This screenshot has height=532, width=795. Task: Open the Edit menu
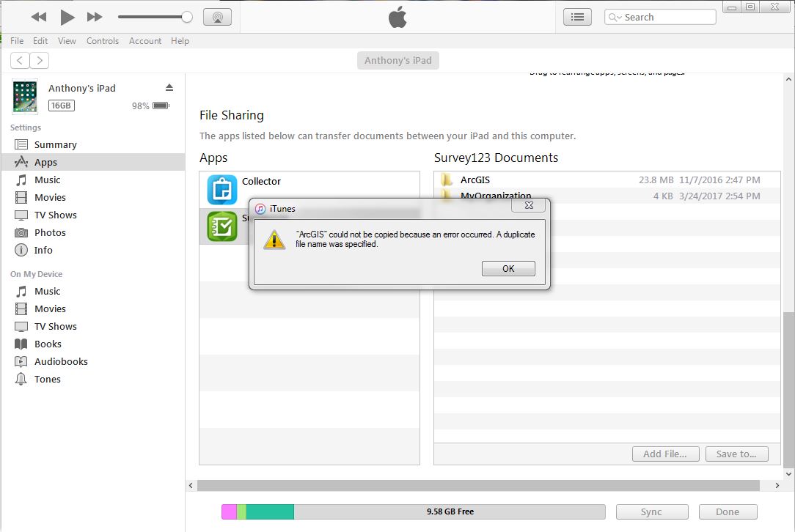40,41
